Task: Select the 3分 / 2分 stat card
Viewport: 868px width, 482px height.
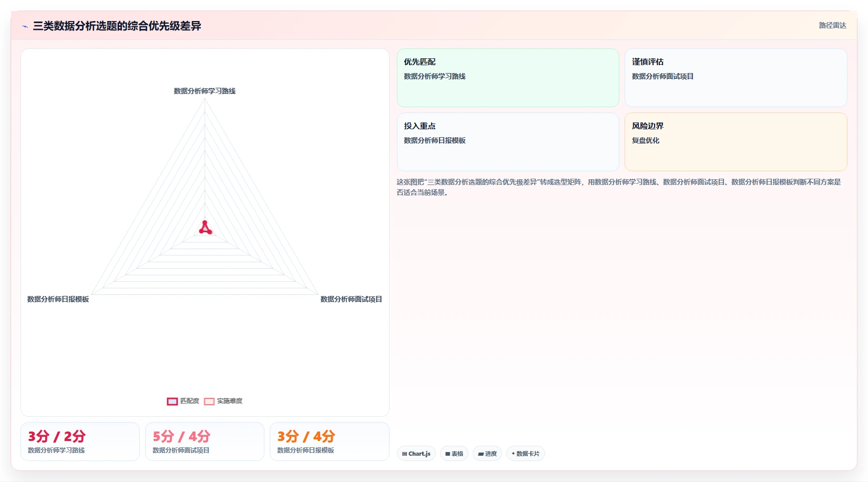Action: pos(80,442)
